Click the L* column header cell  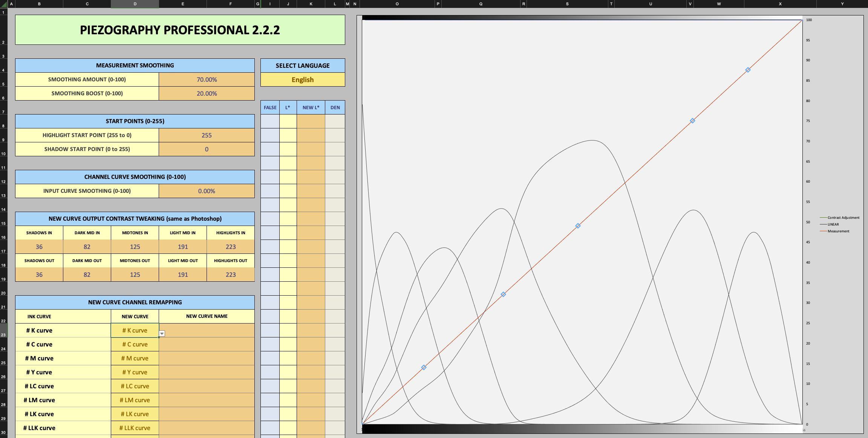[288, 107]
